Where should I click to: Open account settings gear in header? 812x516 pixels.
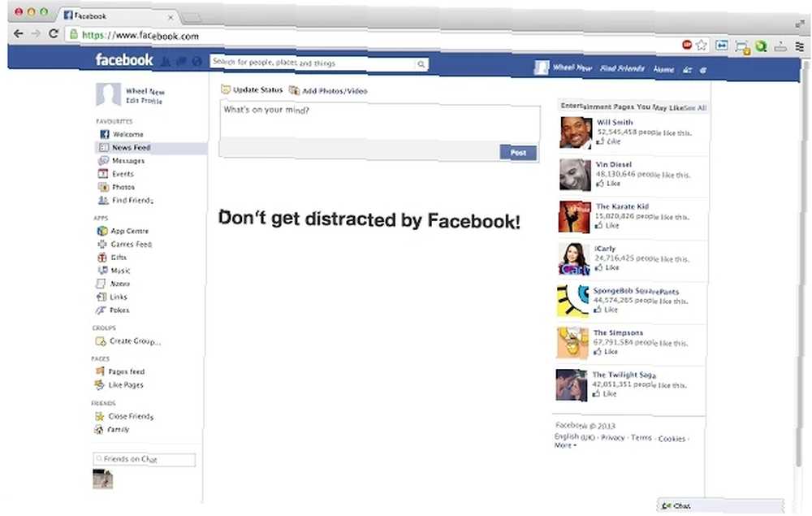(702, 71)
